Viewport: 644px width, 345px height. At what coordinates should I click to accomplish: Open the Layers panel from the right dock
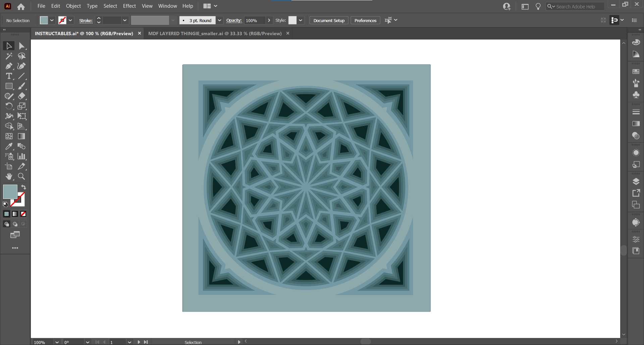coord(636,181)
